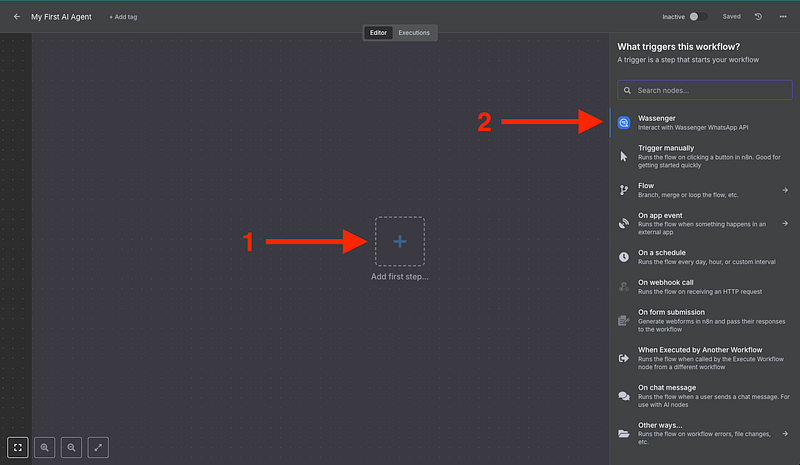Select the On webhook call trigger
The width and height of the screenshot is (800, 465).
click(700, 286)
